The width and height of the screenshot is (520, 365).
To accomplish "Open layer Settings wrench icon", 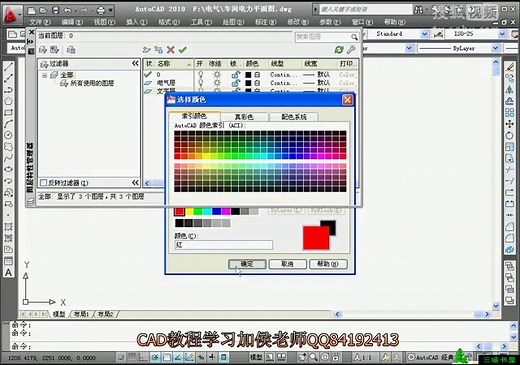I will (351, 50).
